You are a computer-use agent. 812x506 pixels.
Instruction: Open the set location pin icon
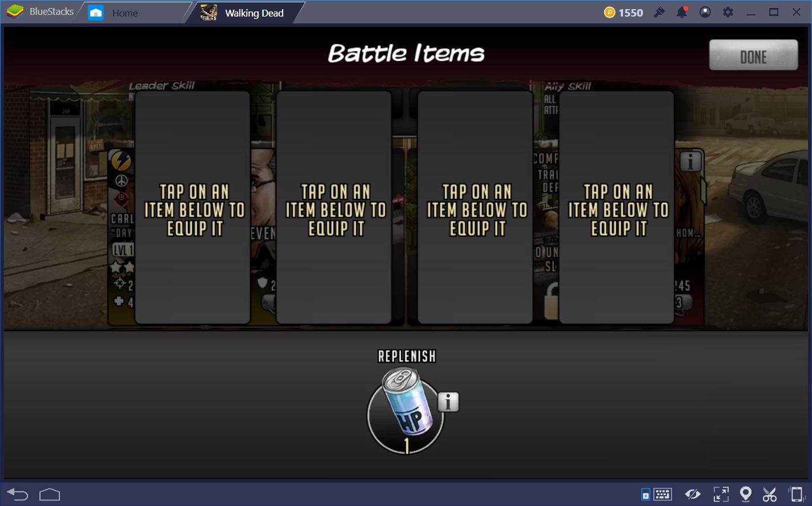pyautogui.click(x=745, y=494)
